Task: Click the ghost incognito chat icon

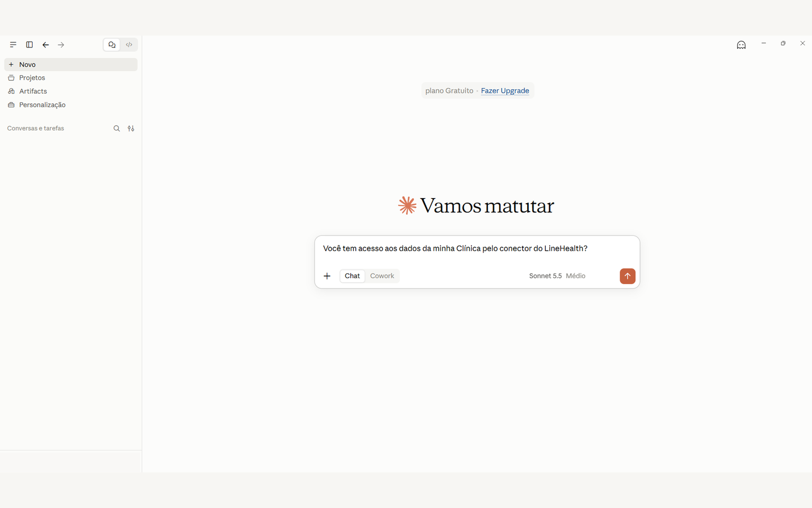Action: (742, 45)
